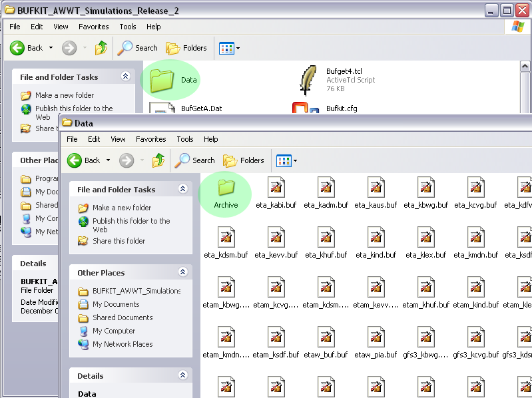Image resolution: width=532 pixels, height=398 pixels.
Task: Collapse File and Folder Tasks in Data window
Action: pyautogui.click(x=182, y=190)
